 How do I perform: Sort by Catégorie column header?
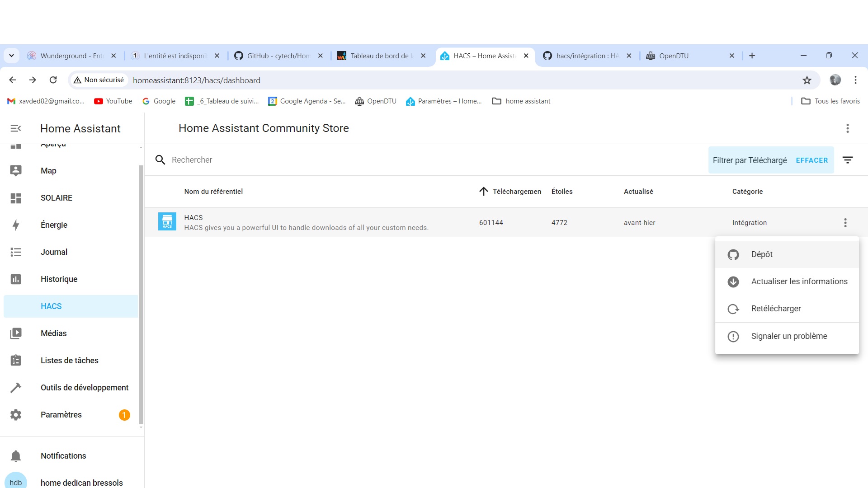point(747,192)
